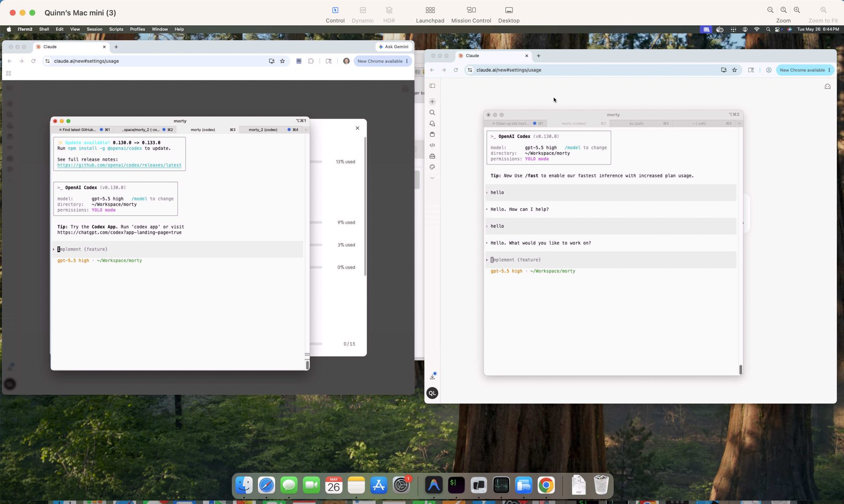Open the Session menu in the menu bar
This screenshot has width=844, height=504.
pos(94,29)
